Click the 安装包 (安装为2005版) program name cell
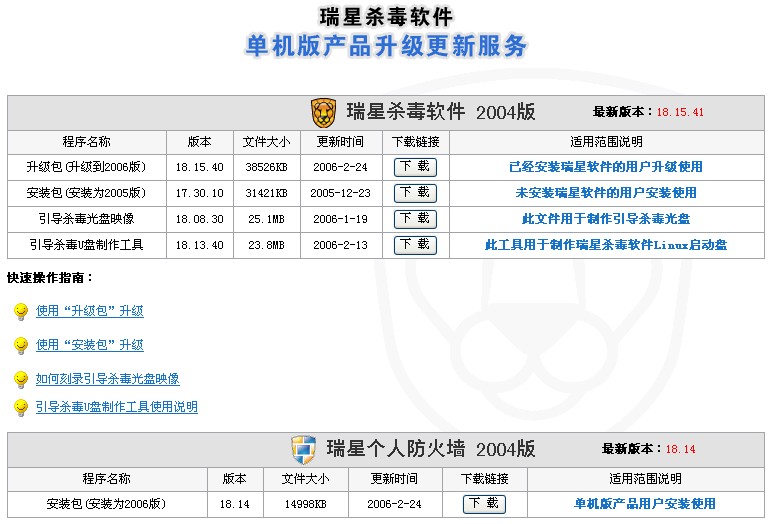 (x=87, y=193)
